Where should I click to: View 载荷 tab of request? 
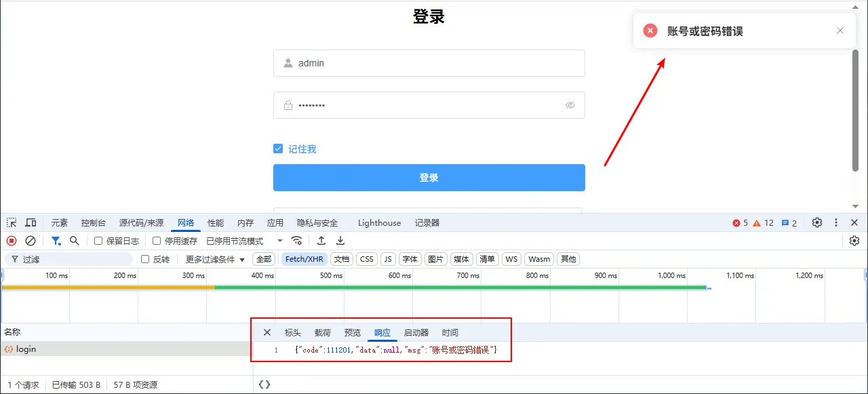(x=323, y=332)
